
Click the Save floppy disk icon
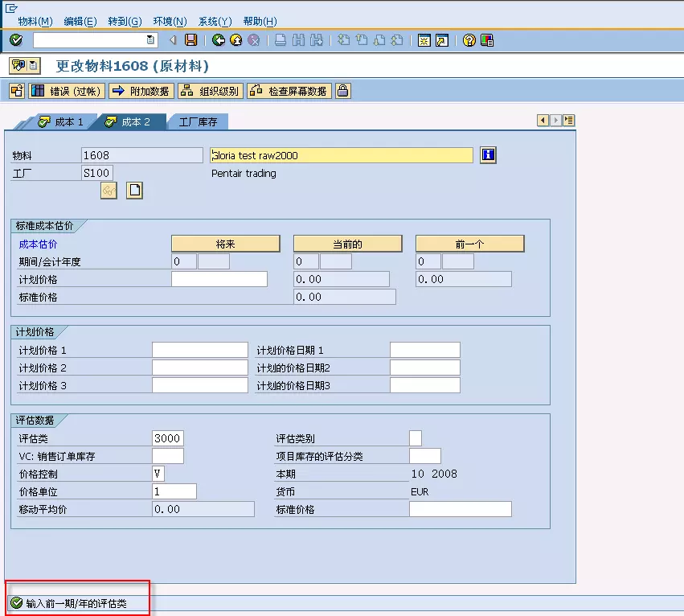click(191, 40)
